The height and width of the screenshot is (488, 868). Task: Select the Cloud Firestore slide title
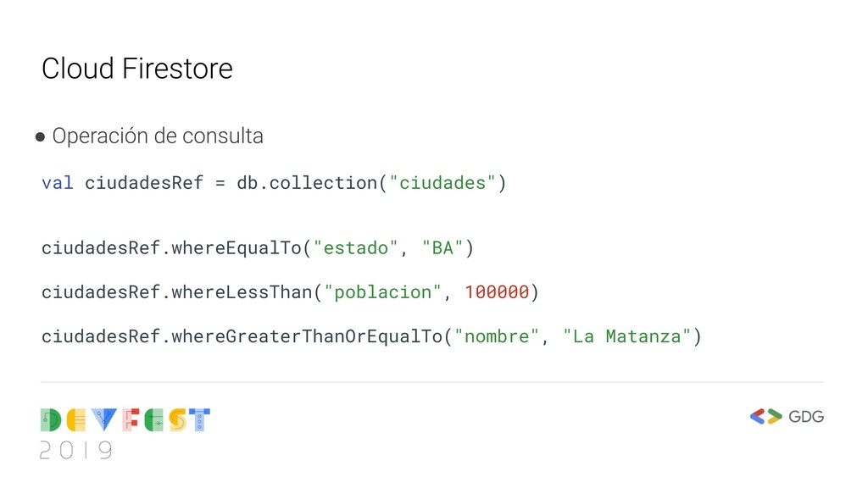136,69
